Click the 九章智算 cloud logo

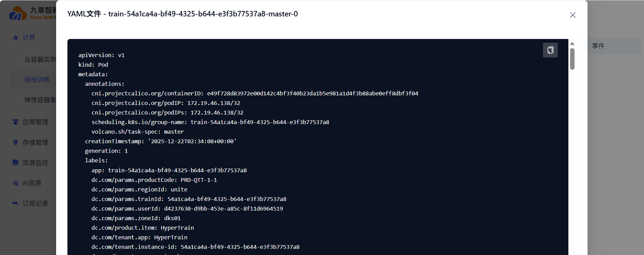click(x=18, y=14)
